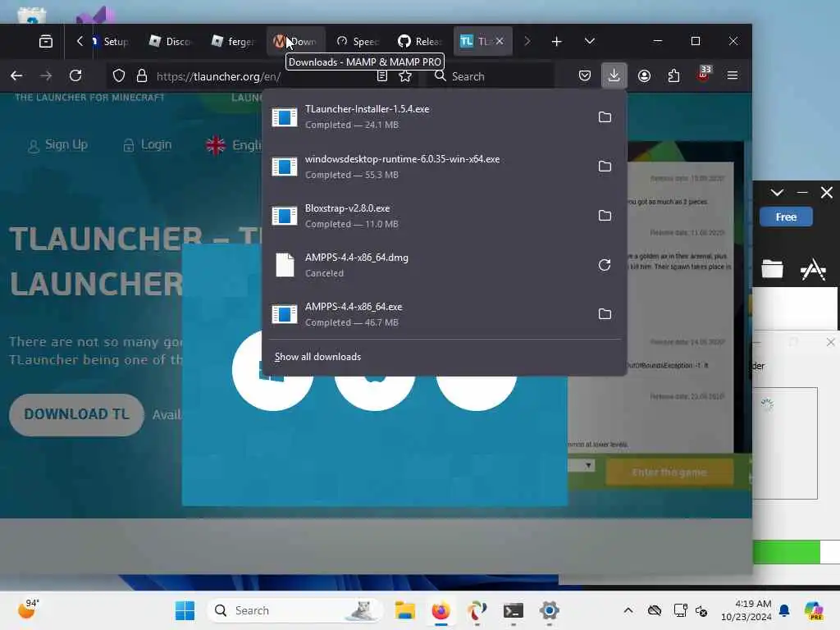This screenshot has width=840, height=630.
Task: Click the Free button in side window
Action: [786, 217]
